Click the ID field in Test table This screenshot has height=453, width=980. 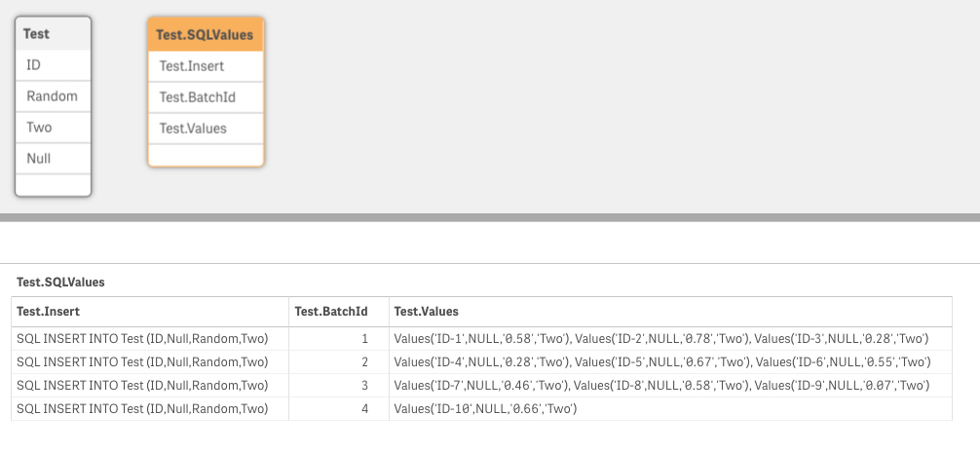pyautogui.click(x=54, y=65)
